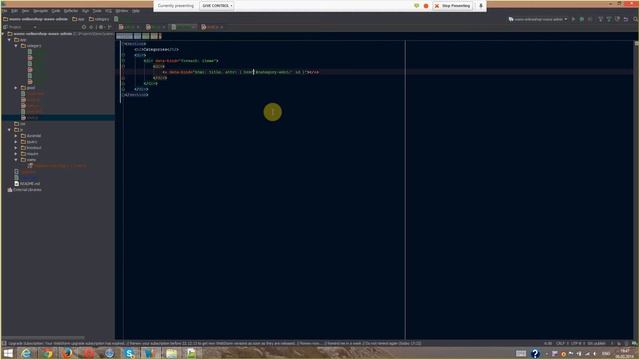Screen dimensions: 640x360
Task: Open the Refactor menu
Action: 71,11
